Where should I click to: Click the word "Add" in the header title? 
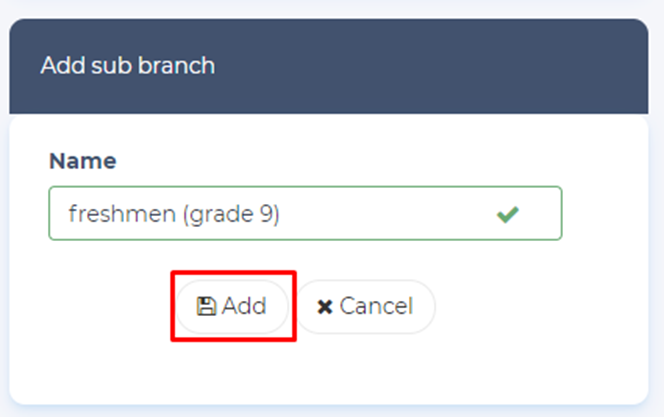(57, 67)
